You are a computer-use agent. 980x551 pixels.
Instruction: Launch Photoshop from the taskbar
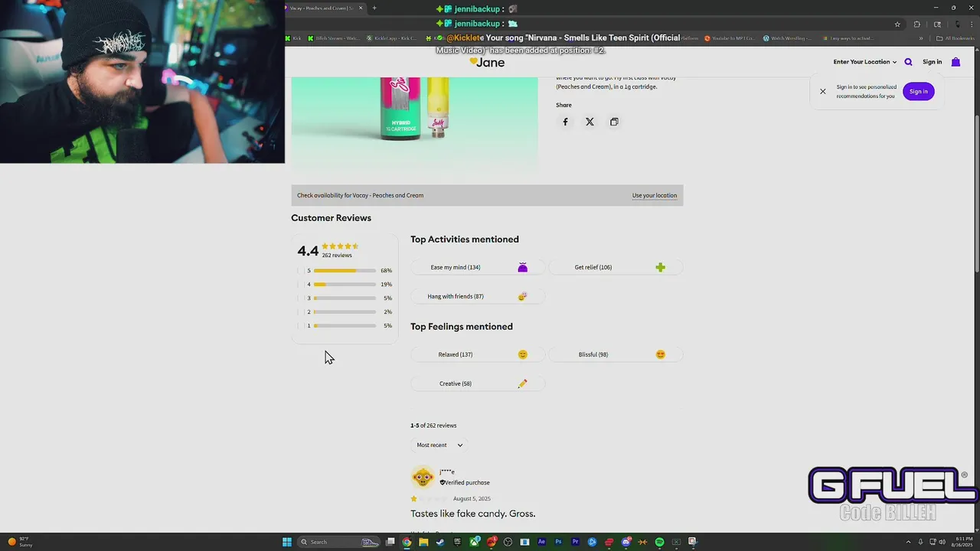coord(558,542)
